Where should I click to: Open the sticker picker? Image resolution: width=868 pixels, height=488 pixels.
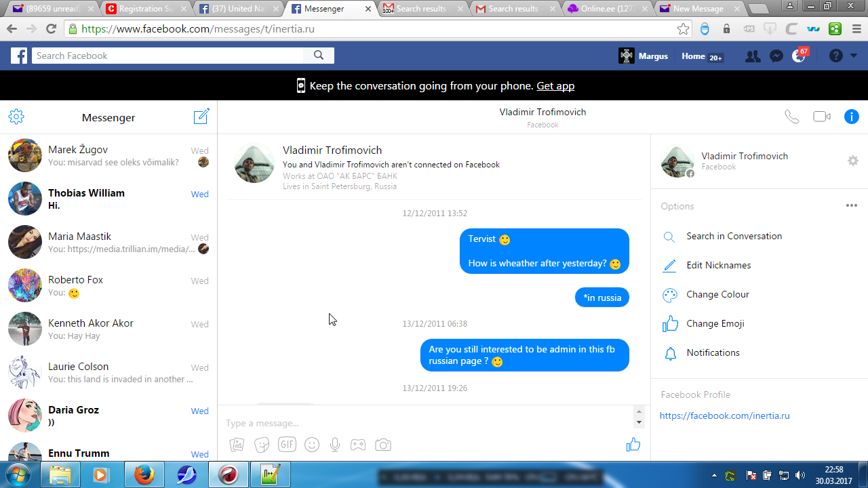pos(262,445)
